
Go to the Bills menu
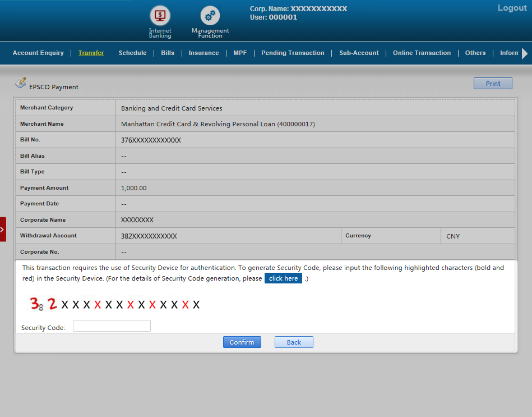point(168,53)
